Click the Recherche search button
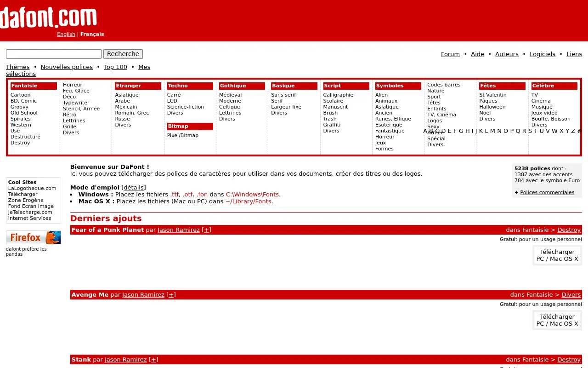This screenshot has height=368, width=588. coord(123,54)
